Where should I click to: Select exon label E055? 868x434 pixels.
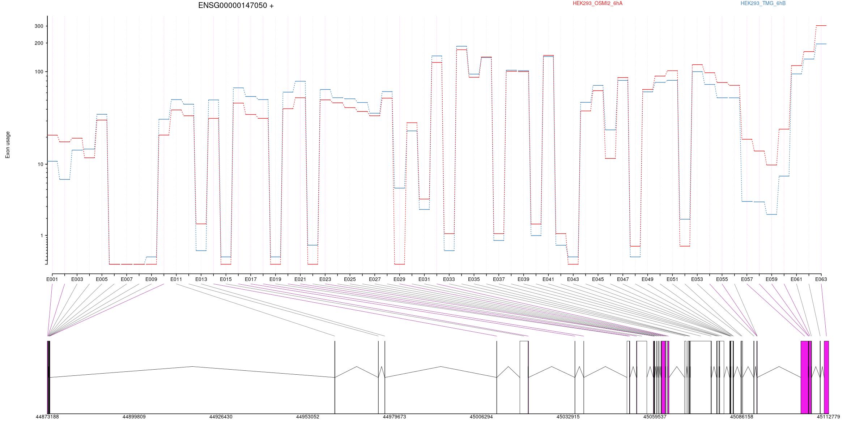(722, 279)
